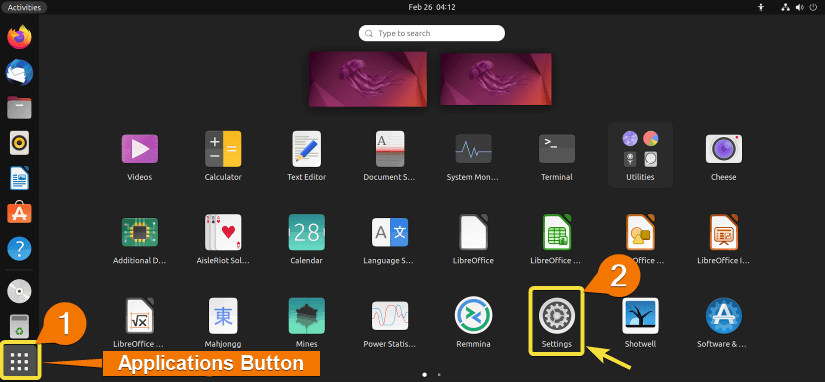Open Language Support
Image resolution: width=825 pixels, height=382 pixels.
390,232
